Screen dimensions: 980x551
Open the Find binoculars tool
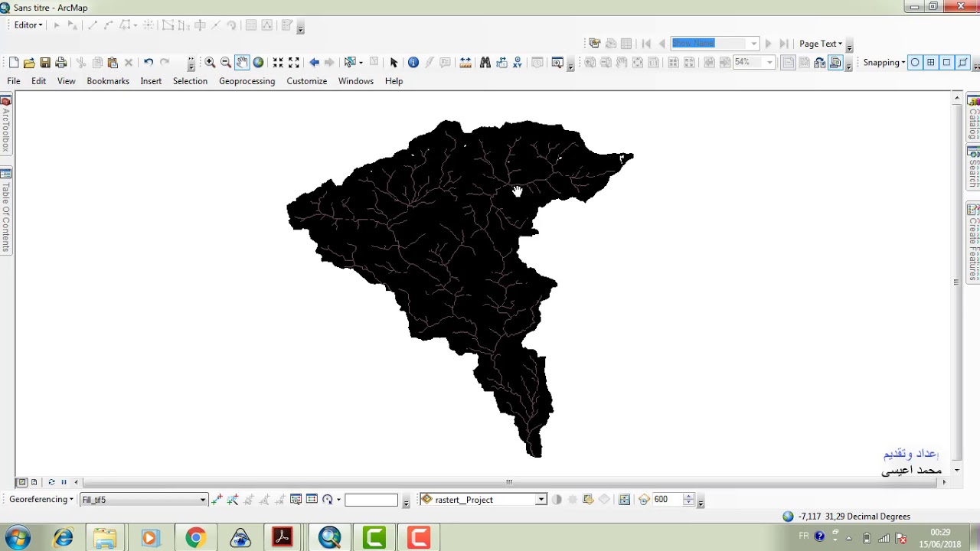[485, 63]
